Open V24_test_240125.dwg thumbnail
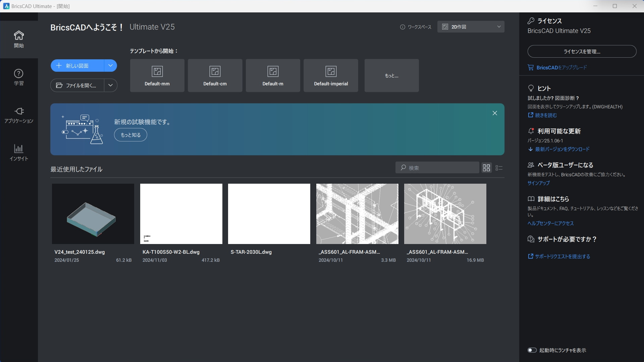The height and width of the screenshot is (362, 644). coord(93,214)
